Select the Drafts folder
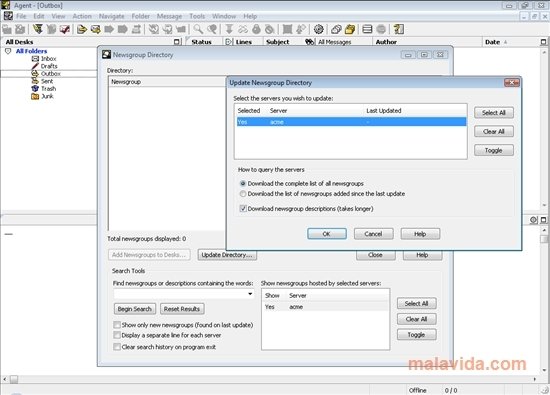 click(45, 66)
